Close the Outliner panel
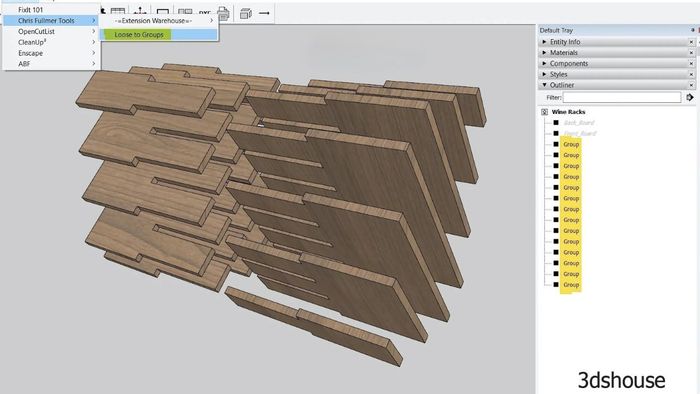Image resolution: width=700 pixels, height=394 pixels. 691,85
